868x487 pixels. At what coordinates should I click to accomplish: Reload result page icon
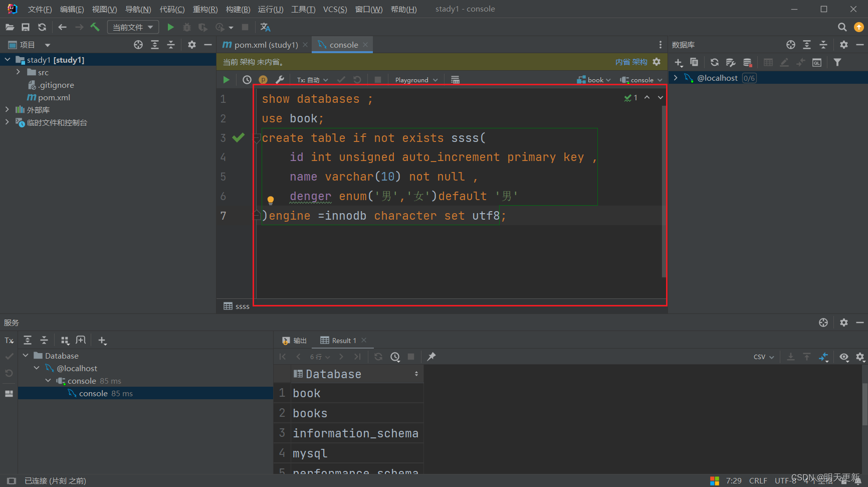(378, 357)
